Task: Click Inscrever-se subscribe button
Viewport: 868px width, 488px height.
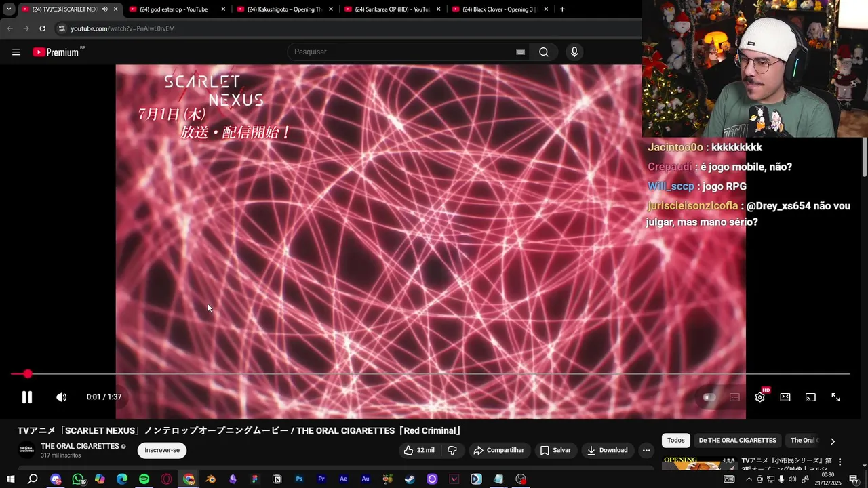Action: tap(162, 450)
